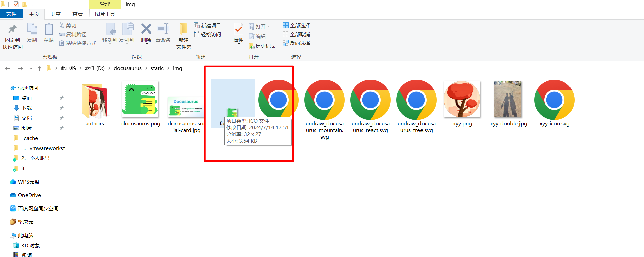This screenshot has width=644, height=257.
Task: Click Paste shortcut option
Action: click(x=78, y=43)
